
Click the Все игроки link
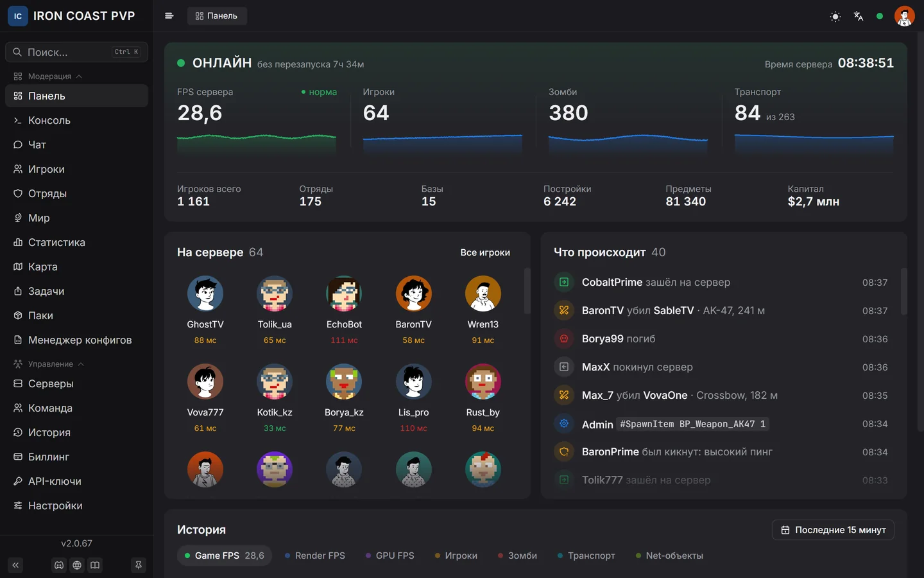[485, 252]
